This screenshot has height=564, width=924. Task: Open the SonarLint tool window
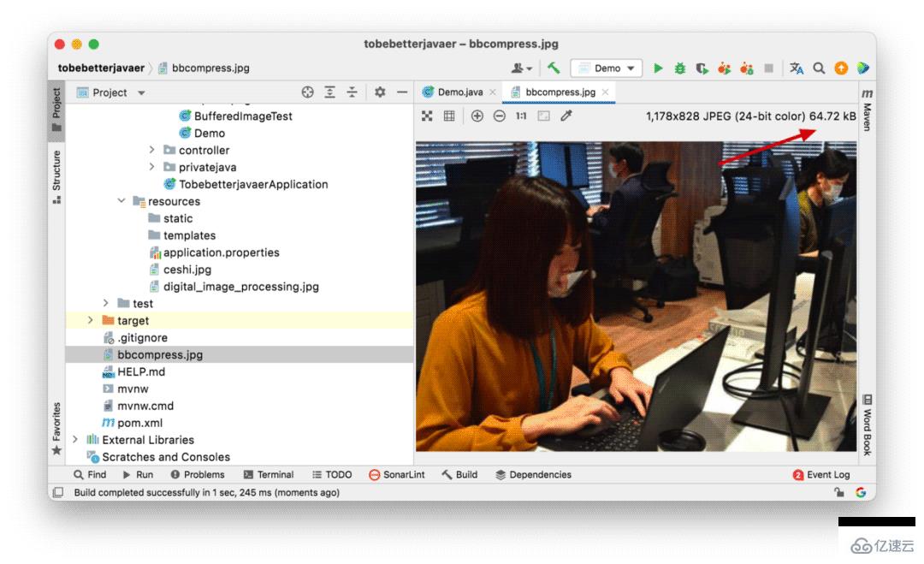point(397,474)
